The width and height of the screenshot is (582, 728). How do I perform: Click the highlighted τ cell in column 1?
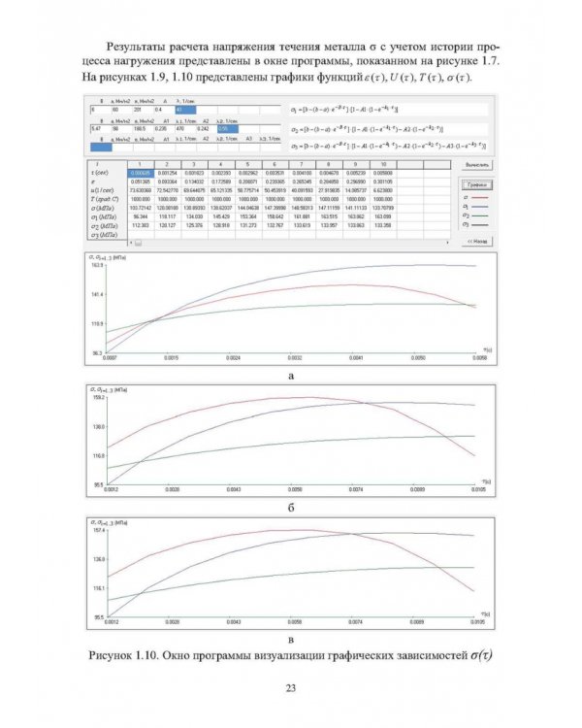[x=141, y=173]
